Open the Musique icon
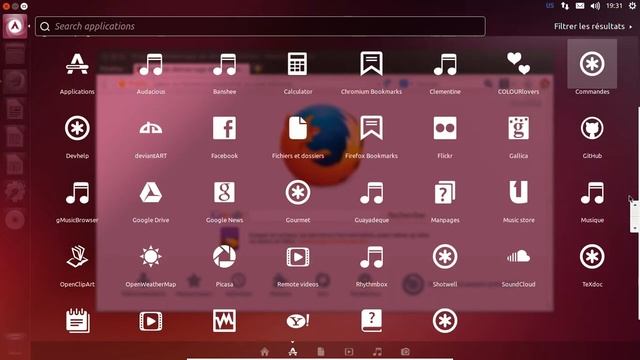Viewport: 640px width, 360px height. click(592, 192)
